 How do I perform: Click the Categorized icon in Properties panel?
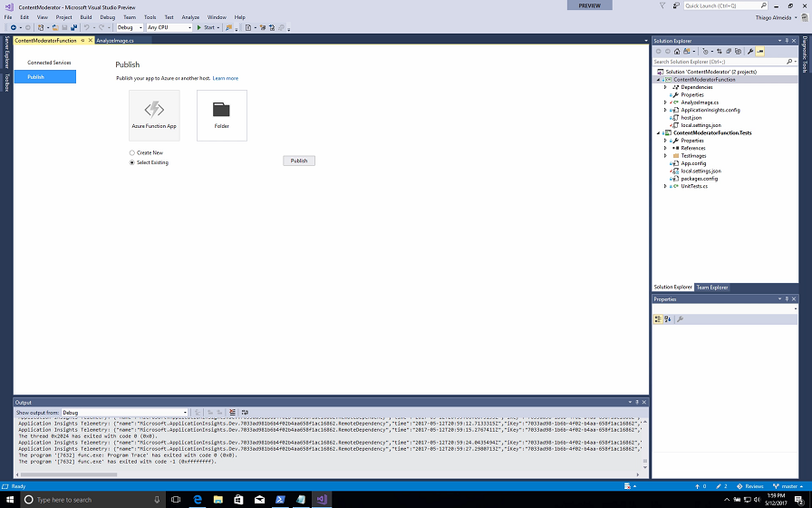pos(658,319)
